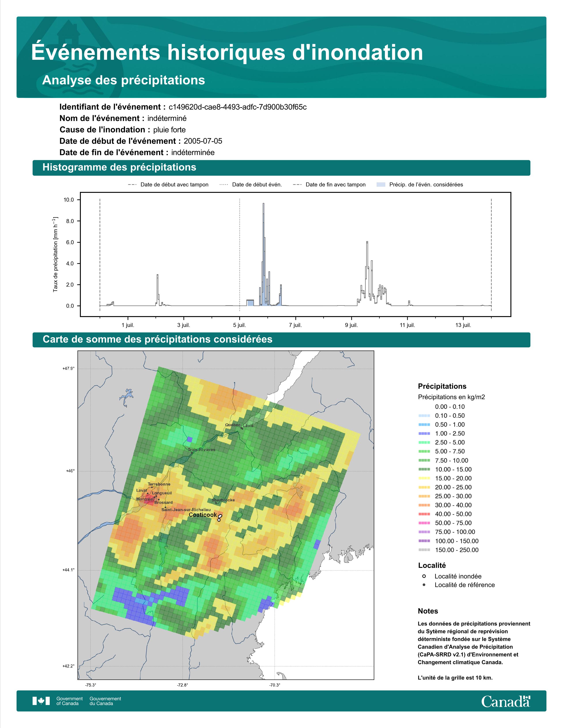The width and height of the screenshot is (563, 728).
Task: Click the flood cause value pluie forte
Action: tap(169, 130)
